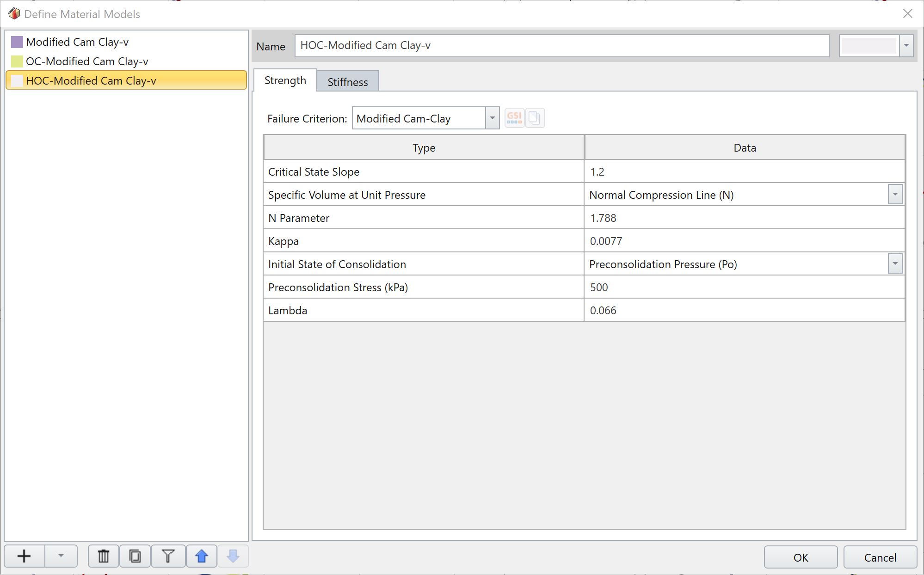Open the Failure Criterion dropdown
Viewport: 924px width, 575px height.
point(492,118)
